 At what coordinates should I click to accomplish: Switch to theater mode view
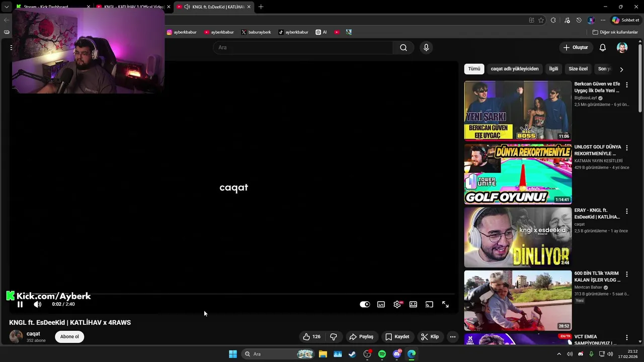click(x=413, y=304)
